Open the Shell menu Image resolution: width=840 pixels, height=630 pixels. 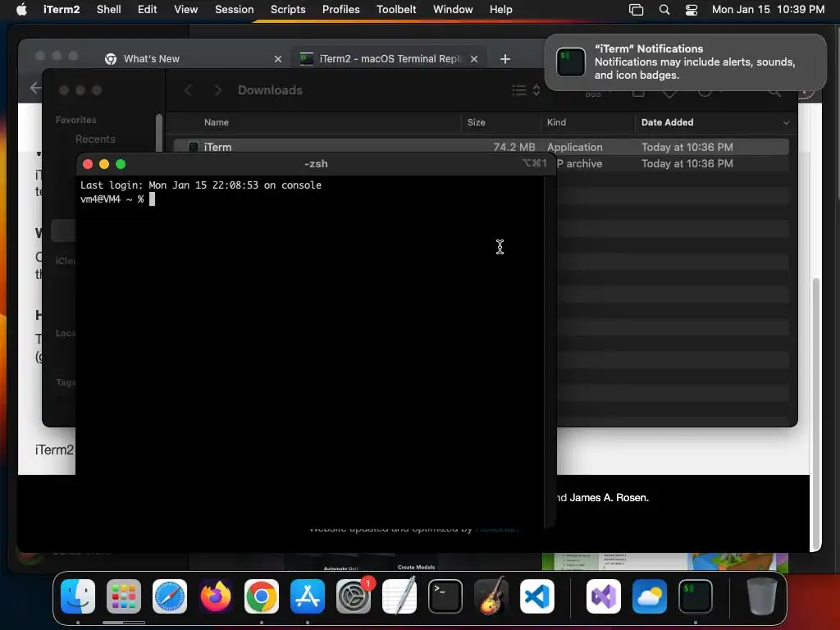pyautogui.click(x=108, y=9)
